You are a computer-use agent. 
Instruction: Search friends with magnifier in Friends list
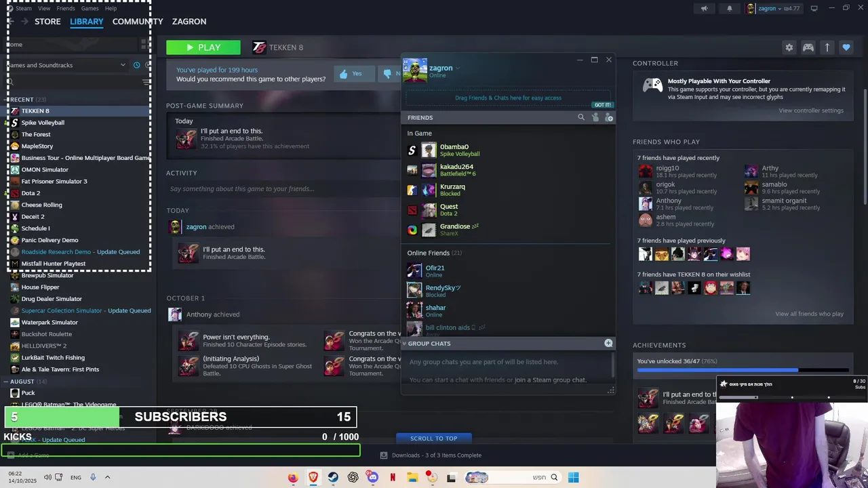click(581, 117)
